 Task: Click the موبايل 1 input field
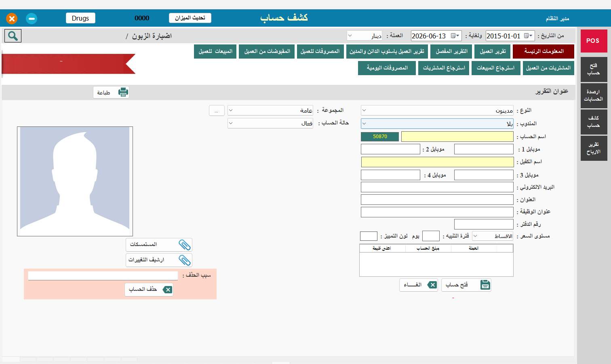(484, 149)
